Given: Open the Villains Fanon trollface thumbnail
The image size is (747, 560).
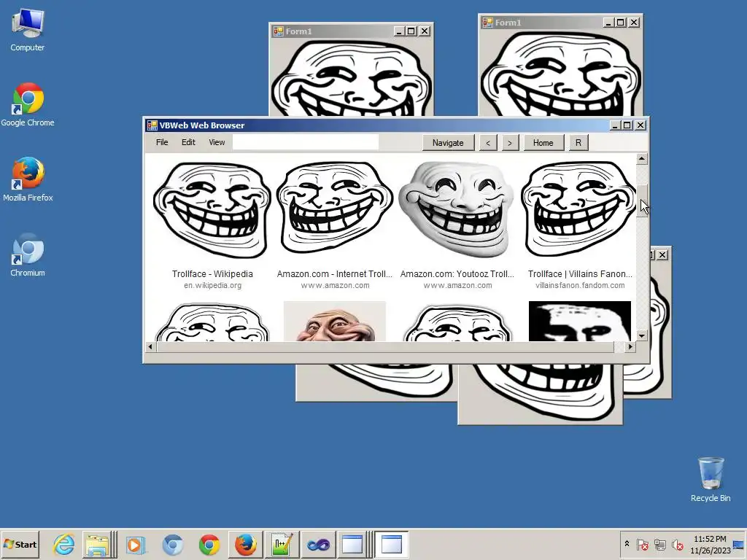Looking at the screenshot, I should point(579,209).
